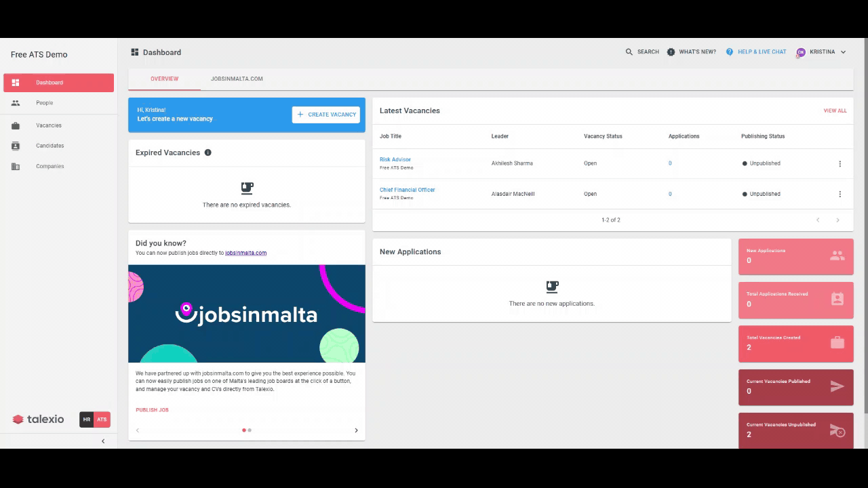Switch to the HR module badge
868x488 pixels.
pos(87,420)
